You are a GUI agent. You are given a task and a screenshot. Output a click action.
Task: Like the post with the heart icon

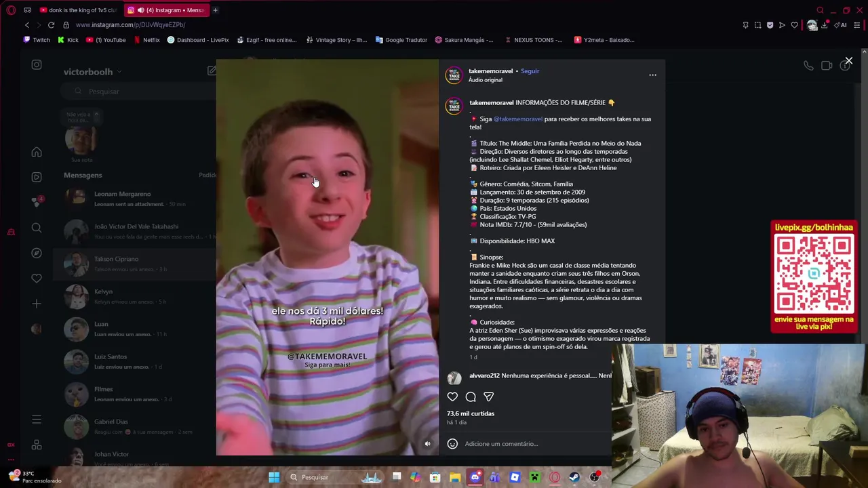[452, 396]
